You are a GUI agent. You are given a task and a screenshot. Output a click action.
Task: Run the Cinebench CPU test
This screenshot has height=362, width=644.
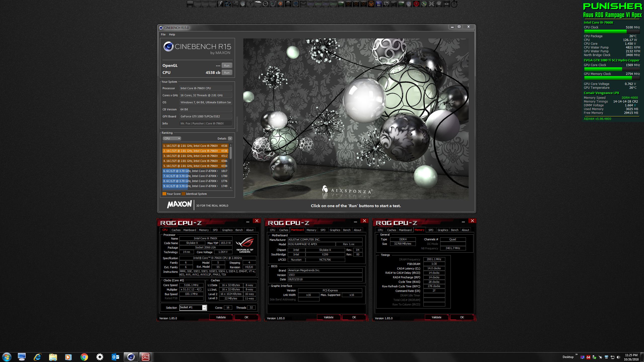[x=227, y=73]
